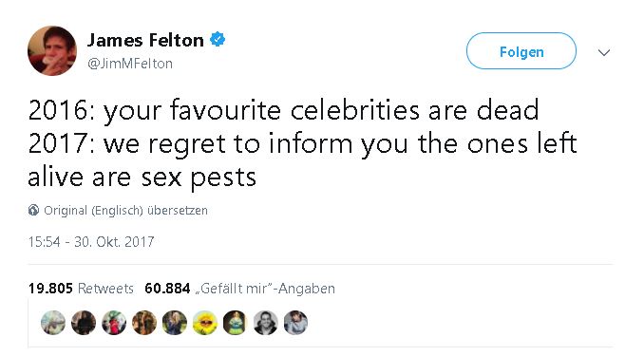This screenshot has height=356, width=644.
Task: Click the fifth liker avatar
Action: click(175, 323)
